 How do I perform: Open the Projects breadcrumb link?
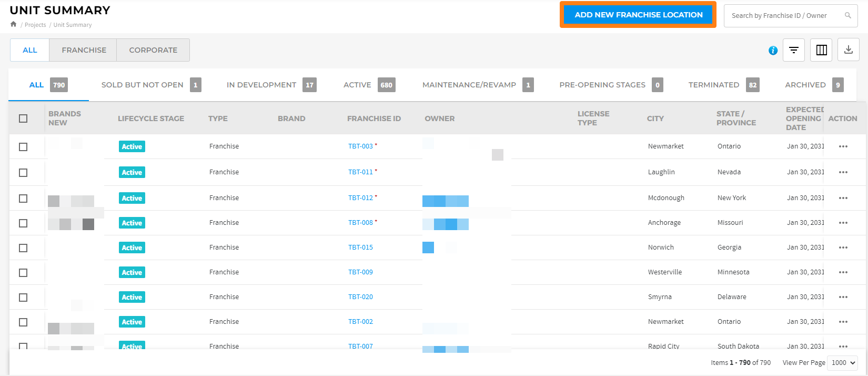point(35,25)
